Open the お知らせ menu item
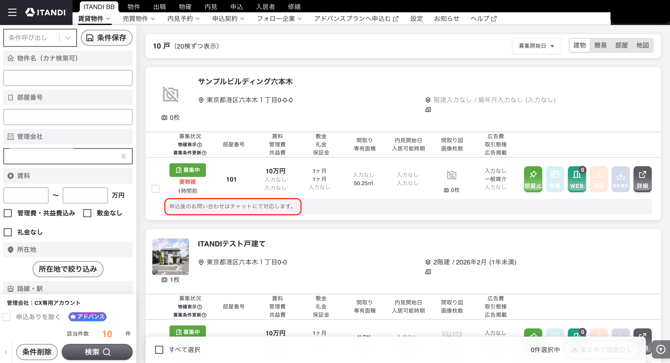The image size is (670, 363). point(447,18)
